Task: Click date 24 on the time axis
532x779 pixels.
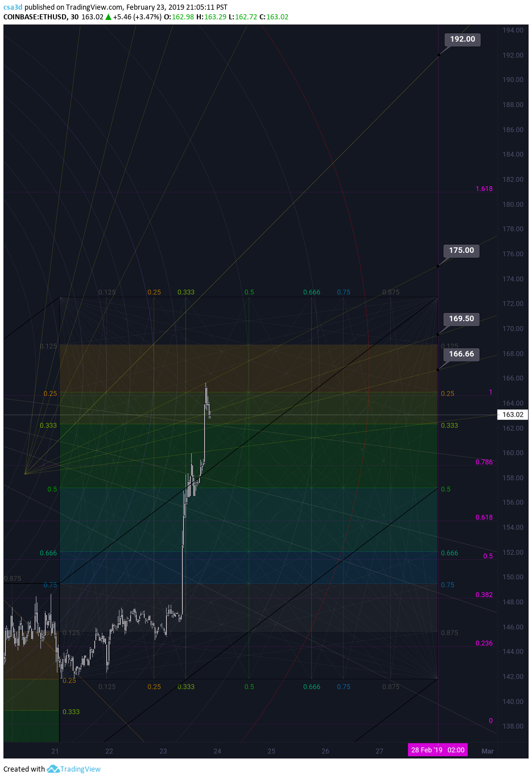Action: (217, 751)
